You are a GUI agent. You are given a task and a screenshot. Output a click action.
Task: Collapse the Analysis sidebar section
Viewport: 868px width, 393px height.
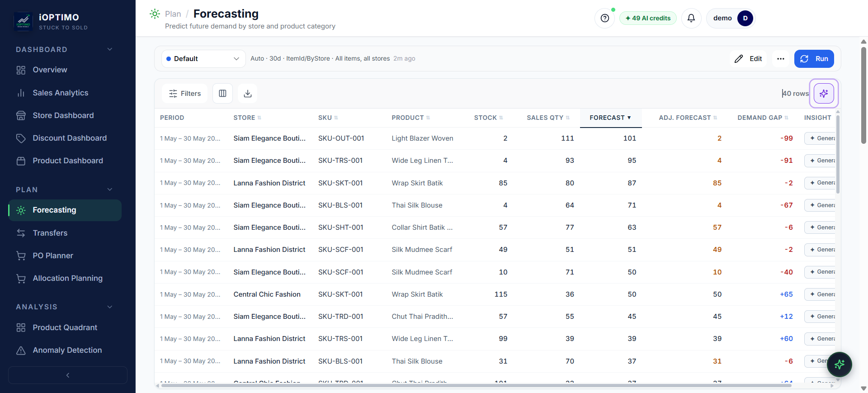tap(110, 307)
